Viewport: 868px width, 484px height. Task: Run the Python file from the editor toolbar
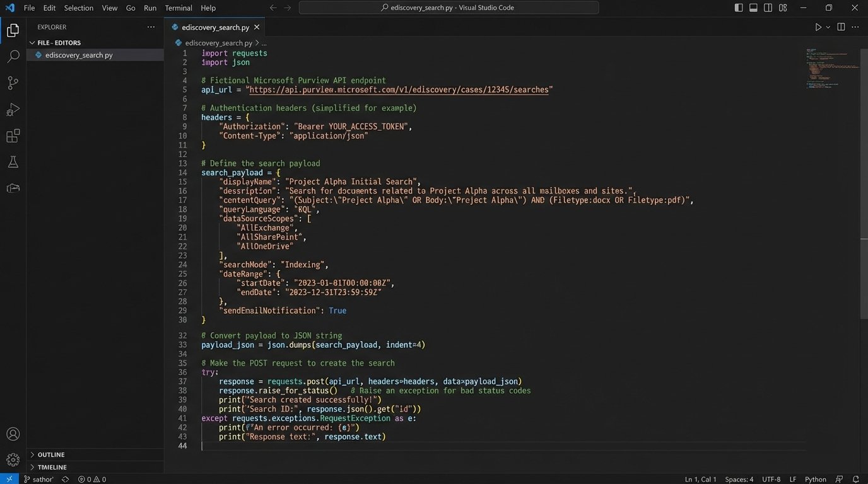817,27
